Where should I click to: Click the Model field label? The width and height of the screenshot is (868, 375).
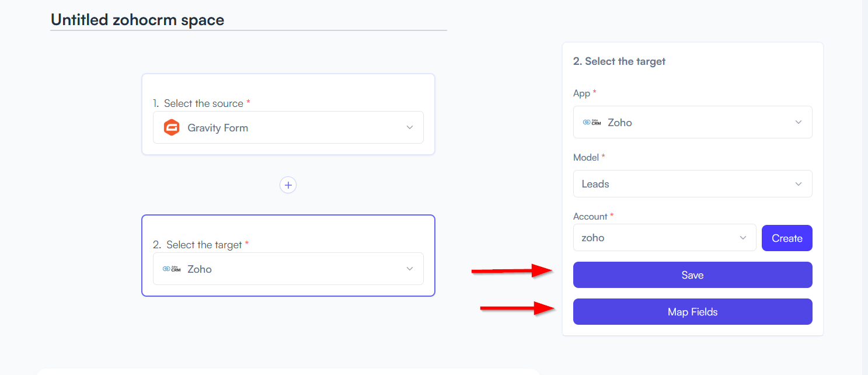586,157
